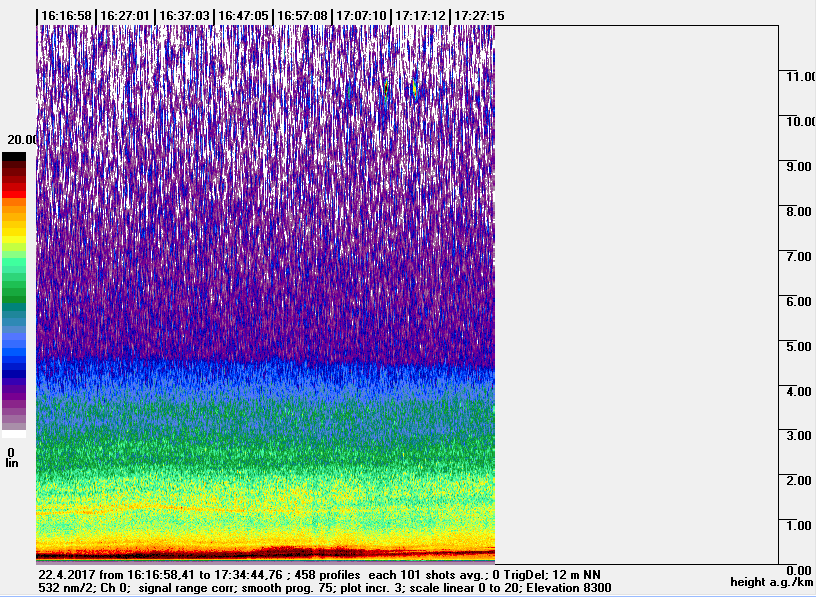Click the 0.00 height axis label

798,570
